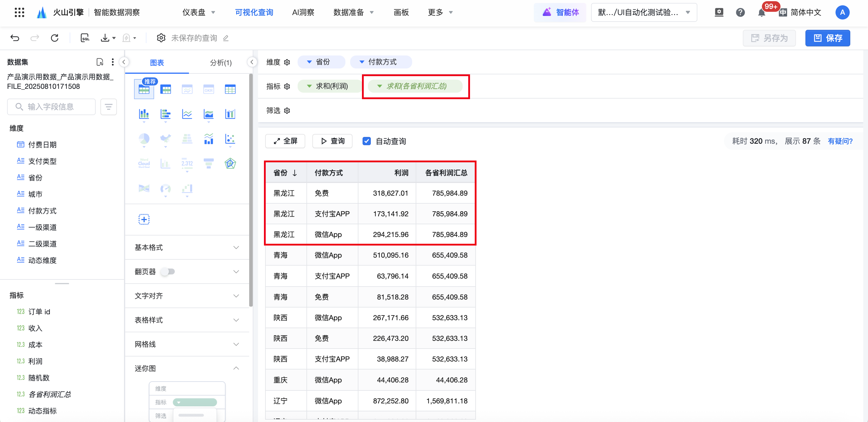
Task: Click the undo arrow icon
Action: pyautogui.click(x=15, y=38)
